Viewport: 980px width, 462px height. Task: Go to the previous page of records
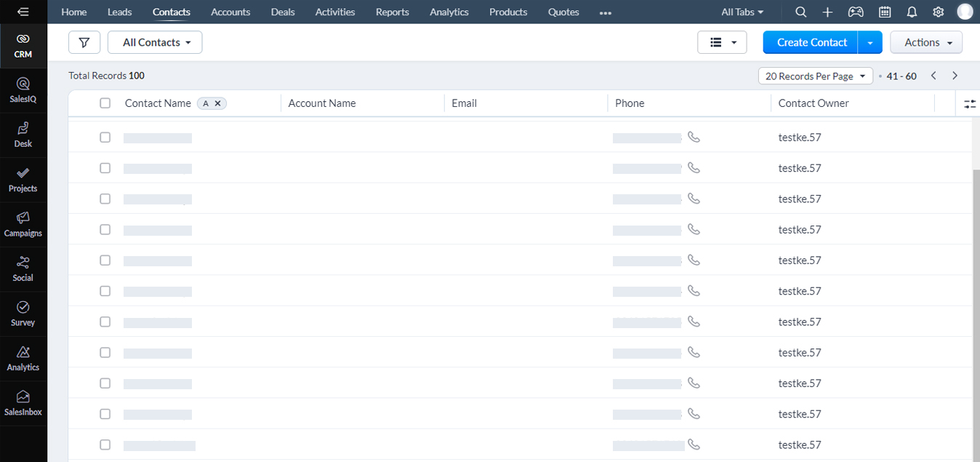pyautogui.click(x=933, y=76)
